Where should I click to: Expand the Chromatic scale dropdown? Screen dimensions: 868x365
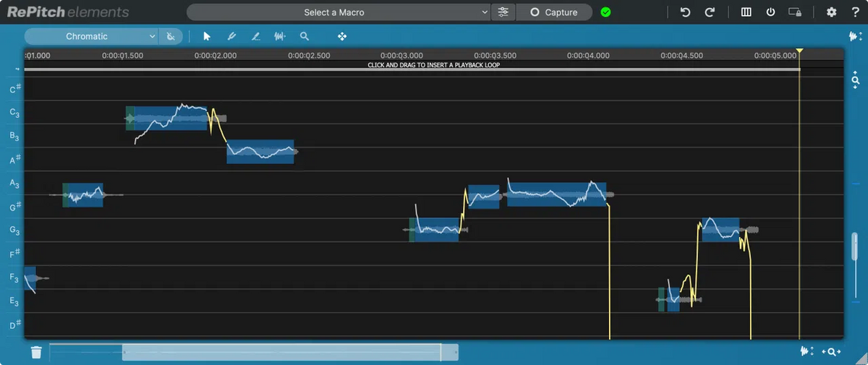pyautogui.click(x=91, y=36)
